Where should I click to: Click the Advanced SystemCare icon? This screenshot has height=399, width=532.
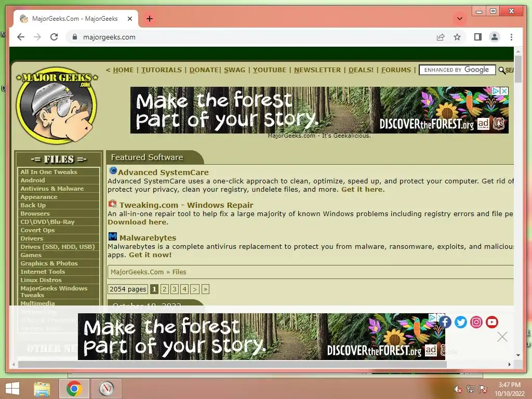(x=113, y=170)
